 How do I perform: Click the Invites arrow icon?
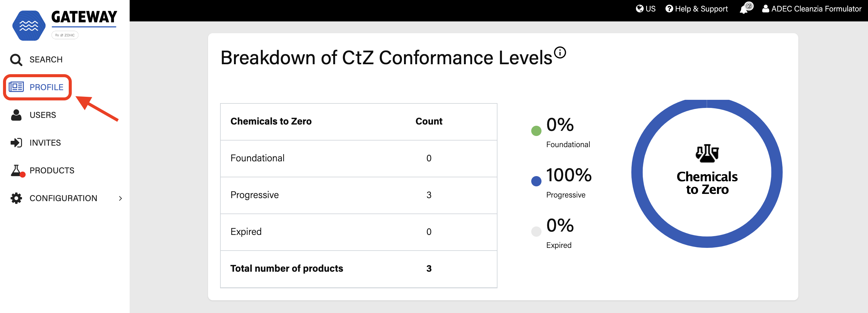(x=16, y=143)
